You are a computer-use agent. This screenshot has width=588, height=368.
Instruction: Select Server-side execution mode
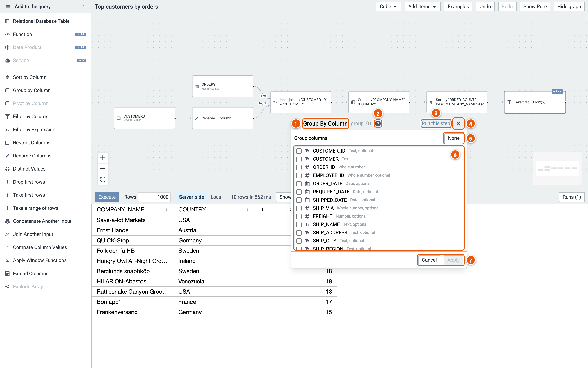tap(192, 197)
